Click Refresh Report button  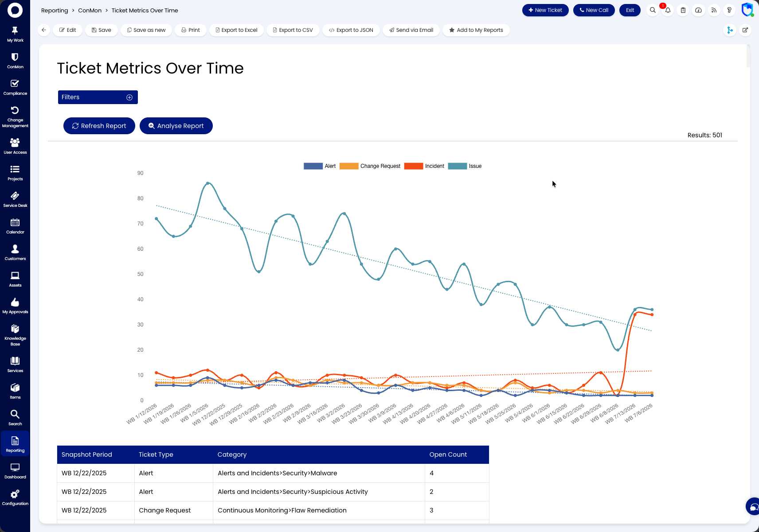(x=99, y=126)
